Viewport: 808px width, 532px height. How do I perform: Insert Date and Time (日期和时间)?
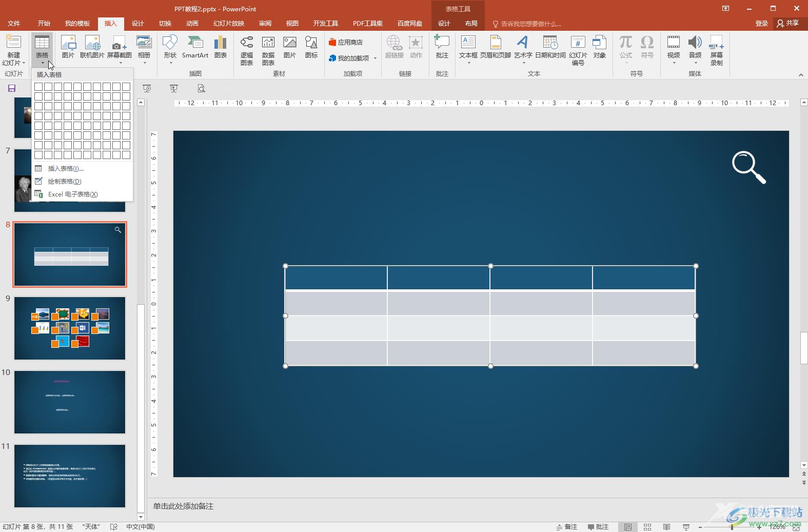[550, 47]
